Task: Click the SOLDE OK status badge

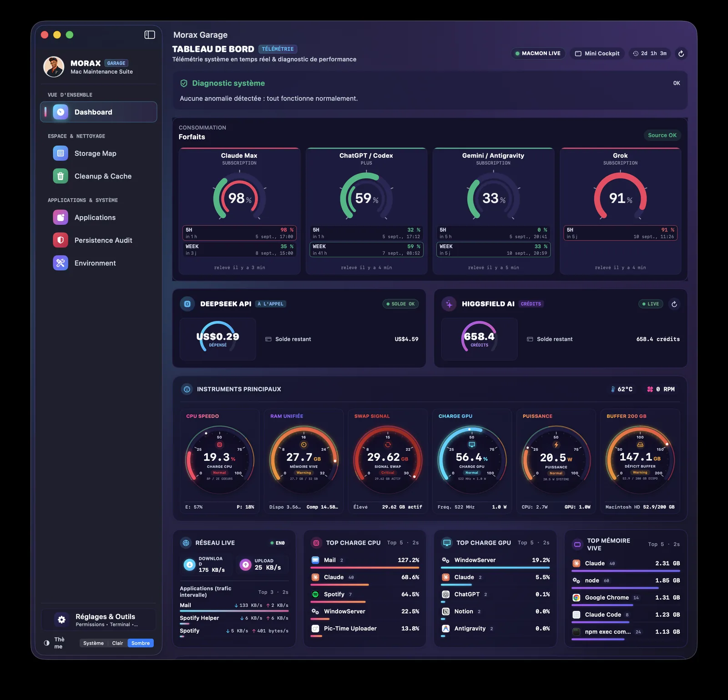Action: pos(400,304)
